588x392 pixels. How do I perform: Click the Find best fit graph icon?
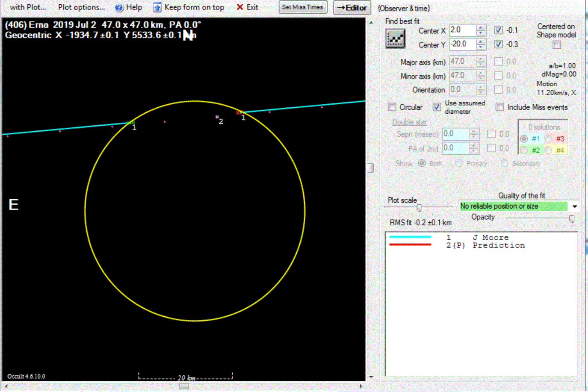(395, 39)
